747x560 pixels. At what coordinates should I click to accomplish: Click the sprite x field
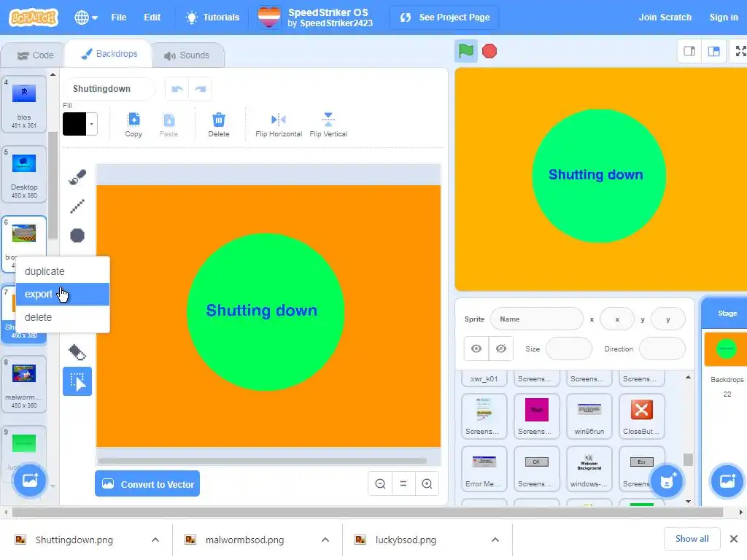tap(617, 319)
